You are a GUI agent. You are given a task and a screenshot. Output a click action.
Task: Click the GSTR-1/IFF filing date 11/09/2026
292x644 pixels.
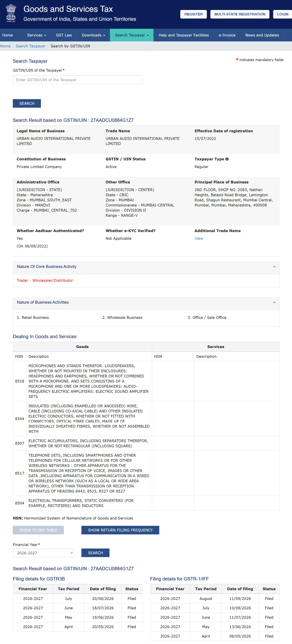(240, 599)
